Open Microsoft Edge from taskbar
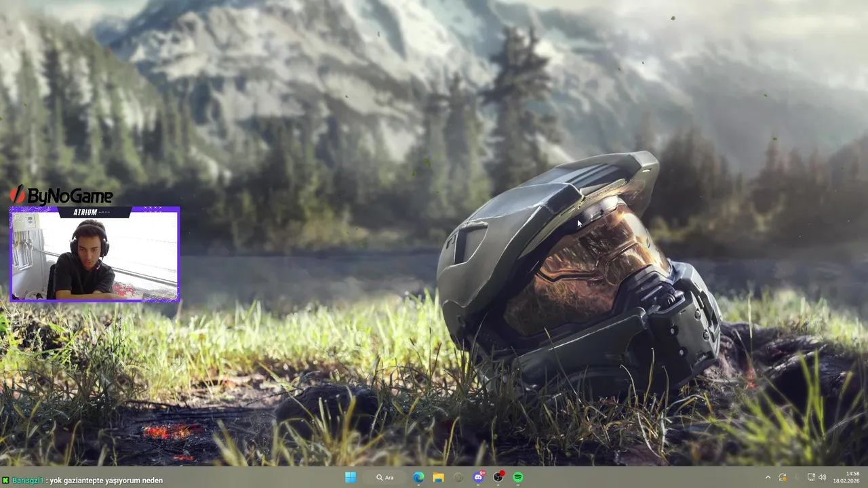This screenshot has width=868, height=488. coord(419,477)
